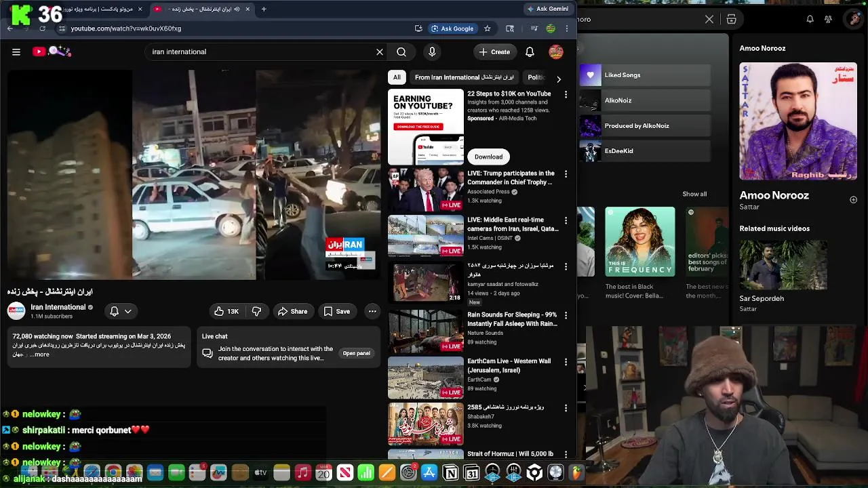Open options for Strait of Hormuz video
Viewport: 868px width, 488px height.
tap(566, 454)
